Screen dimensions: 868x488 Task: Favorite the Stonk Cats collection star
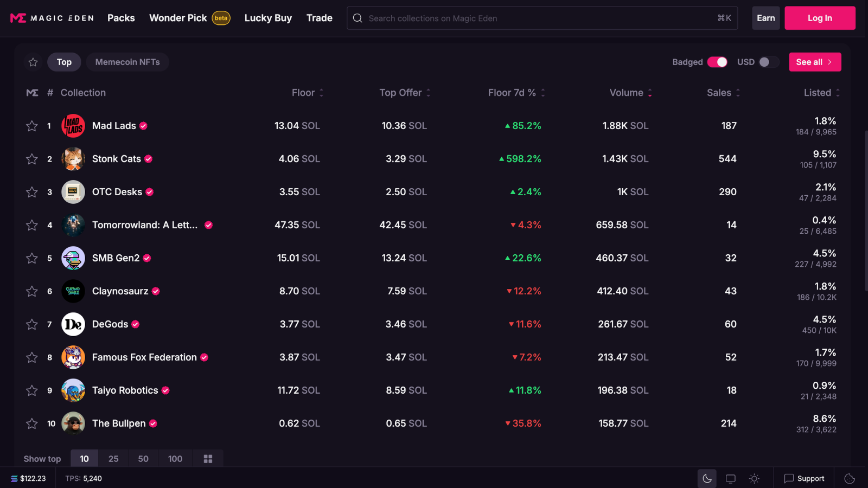[x=32, y=159]
